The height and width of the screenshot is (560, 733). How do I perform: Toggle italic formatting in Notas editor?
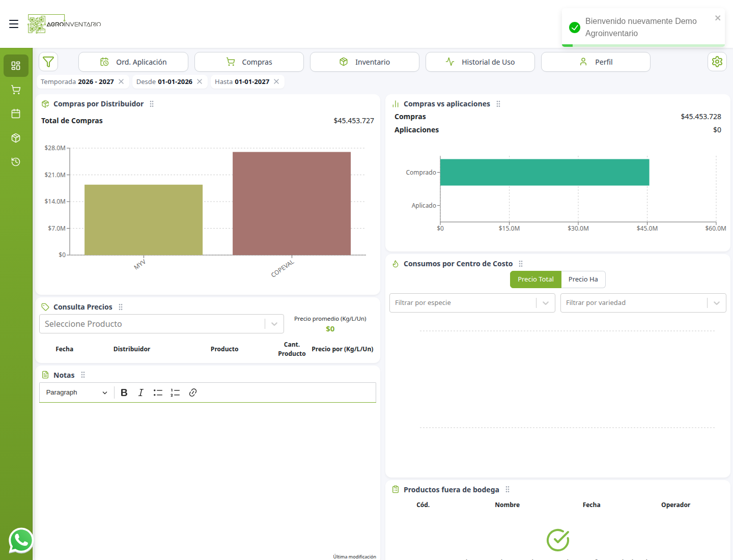tap(141, 393)
